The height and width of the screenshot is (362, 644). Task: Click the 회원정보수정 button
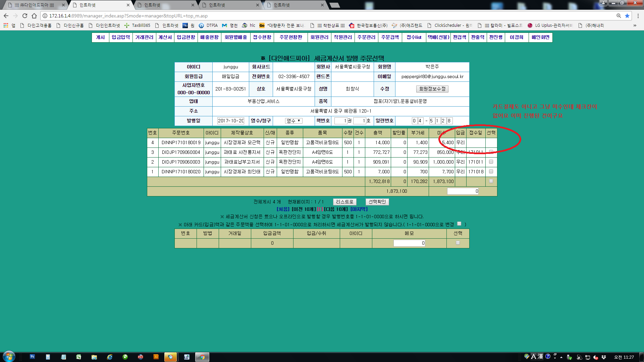pyautogui.click(x=432, y=89)
